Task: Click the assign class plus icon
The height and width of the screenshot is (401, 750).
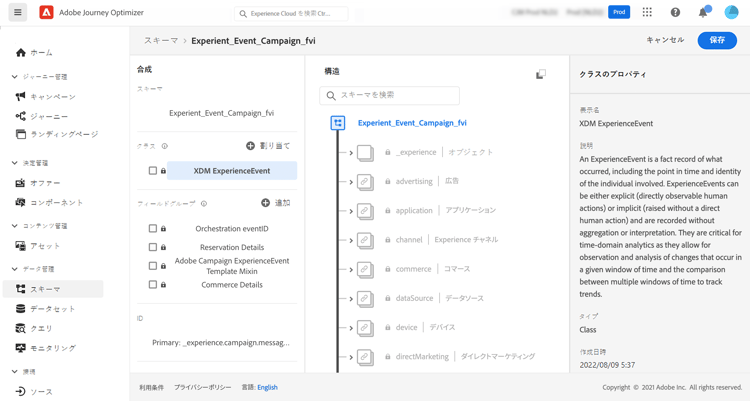Action: (x=250, y=146)
